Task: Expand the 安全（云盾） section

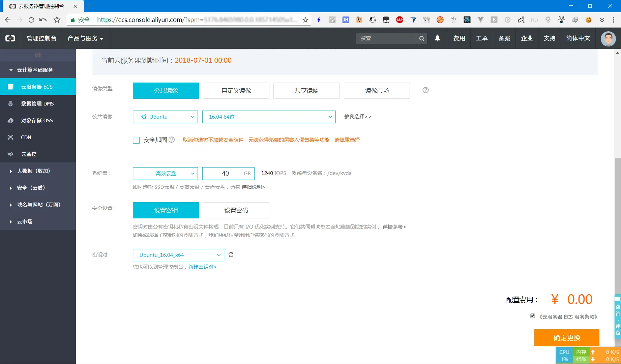Action: [x=38, y=188]
